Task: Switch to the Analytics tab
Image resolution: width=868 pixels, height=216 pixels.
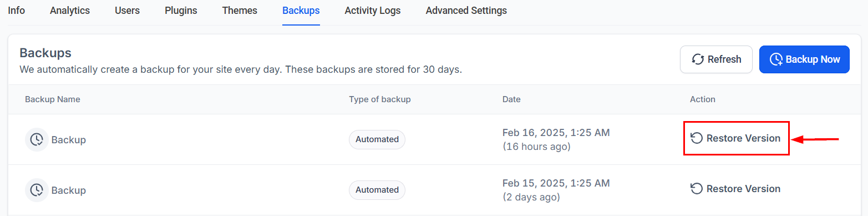Action: pos(70,11)
